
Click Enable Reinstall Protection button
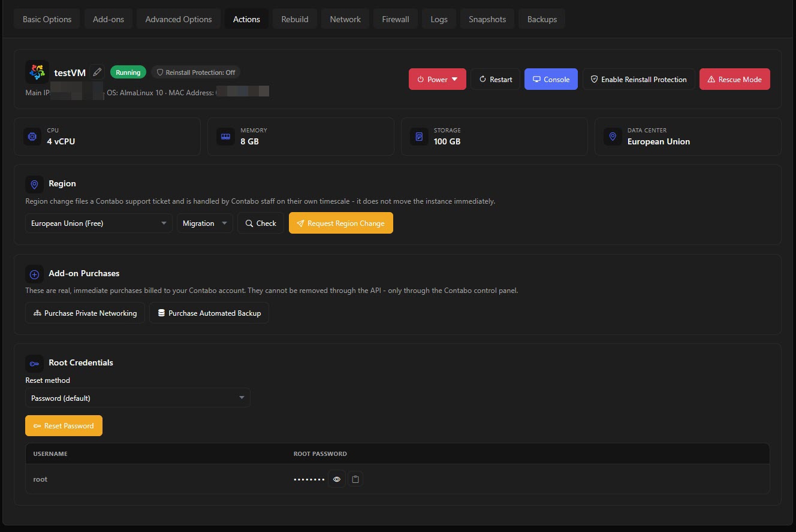638,79
